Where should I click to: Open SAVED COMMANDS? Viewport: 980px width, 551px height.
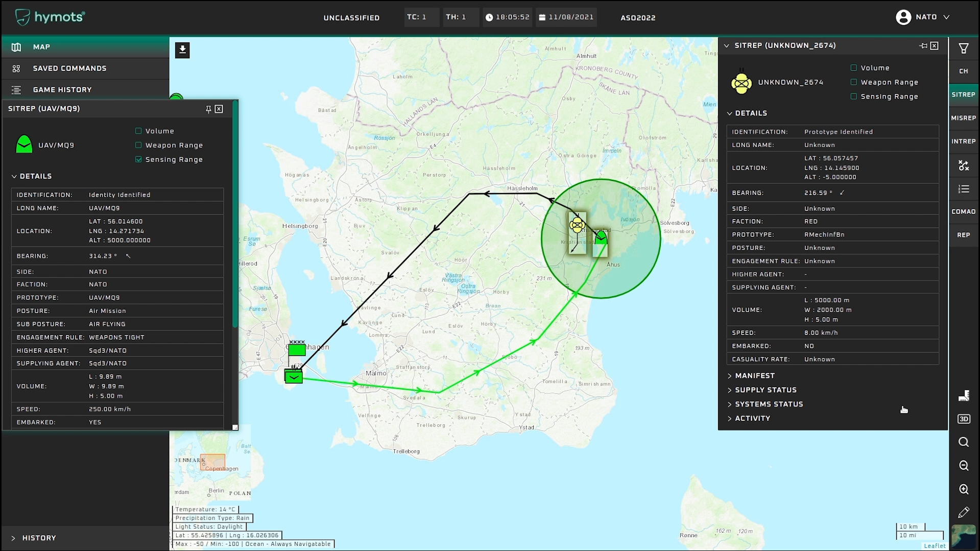pyautogui.click(x=85, y=68)
